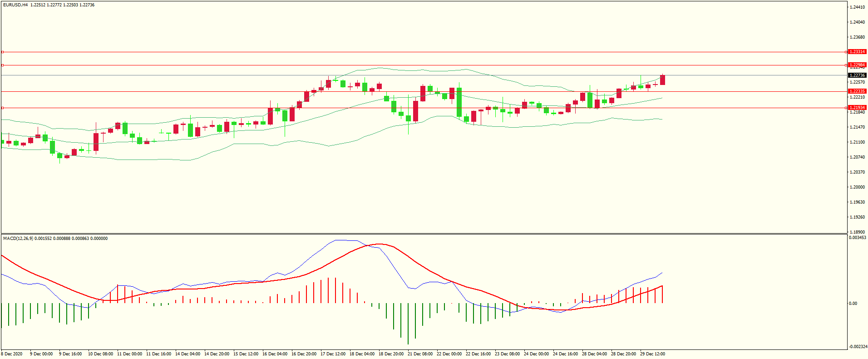Click the 11 Dec 16:00 time label
Viewport: 868px width, 359px height.
(x=158, y=354)
